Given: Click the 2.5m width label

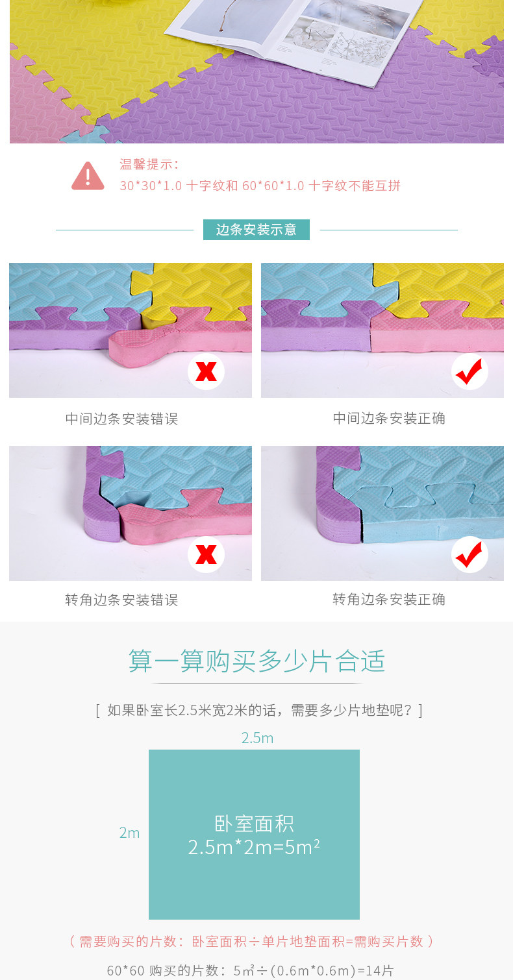Looking at the screenshot, I should point(257,738).
